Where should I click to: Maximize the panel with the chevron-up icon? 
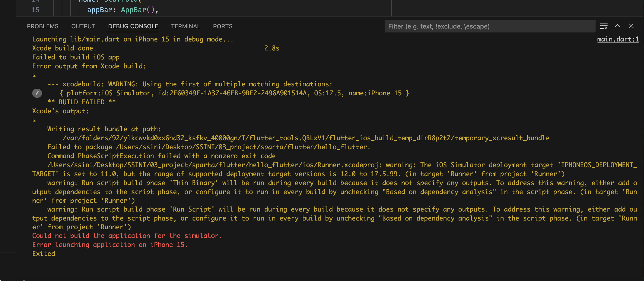tap(617, 26)
